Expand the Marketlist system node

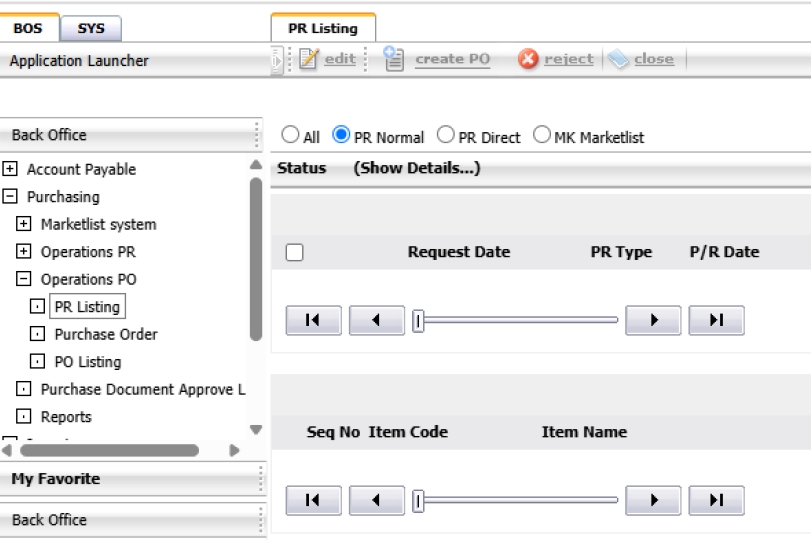click(x=24, y=224)
